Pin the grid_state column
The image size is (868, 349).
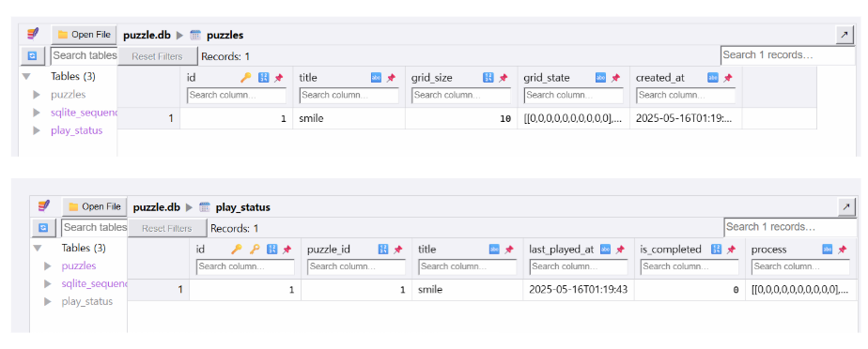[615, 78]
